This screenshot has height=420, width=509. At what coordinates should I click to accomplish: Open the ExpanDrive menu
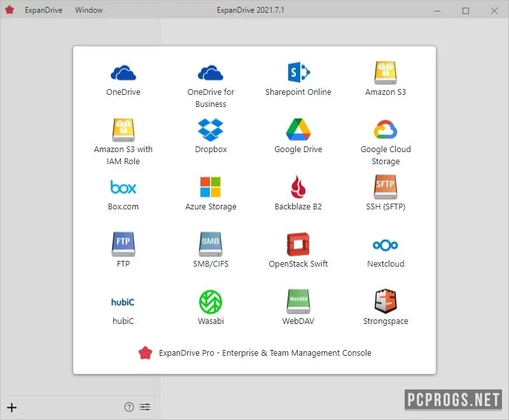[x=43, y=10]
